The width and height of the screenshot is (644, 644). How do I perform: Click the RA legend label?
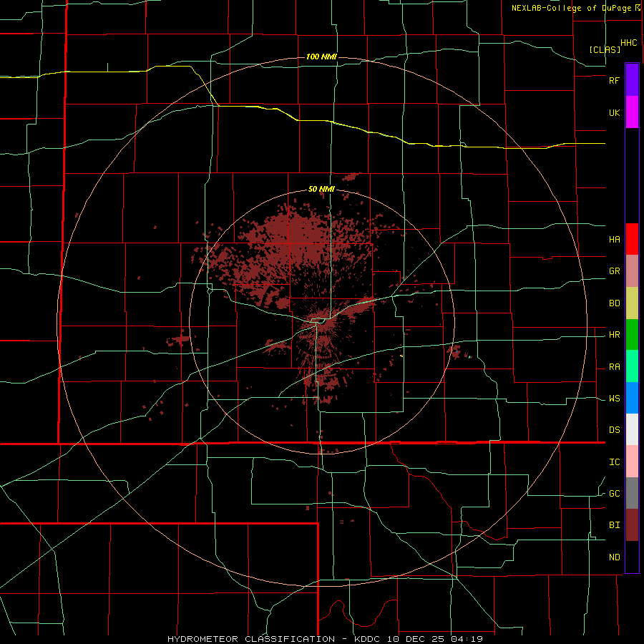click(x=614, y=367)
